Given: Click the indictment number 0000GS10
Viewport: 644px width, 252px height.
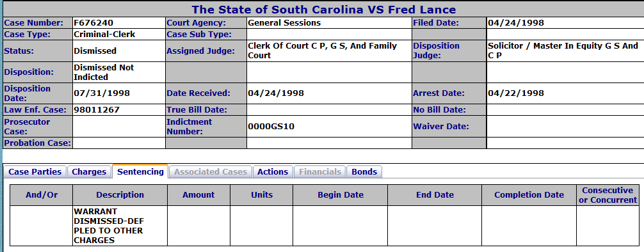Looking at the screenshot, I should [271, 127].
